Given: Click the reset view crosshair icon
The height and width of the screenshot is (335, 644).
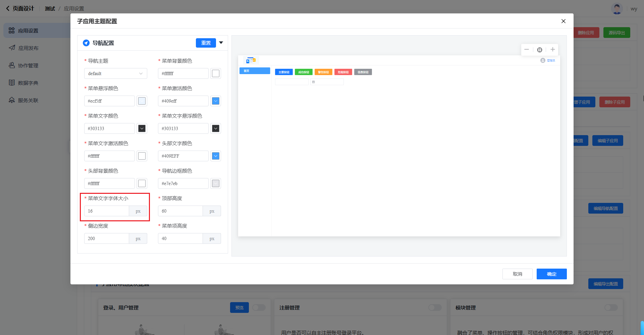Looking at the screenshot, I should tap(540, 50).
